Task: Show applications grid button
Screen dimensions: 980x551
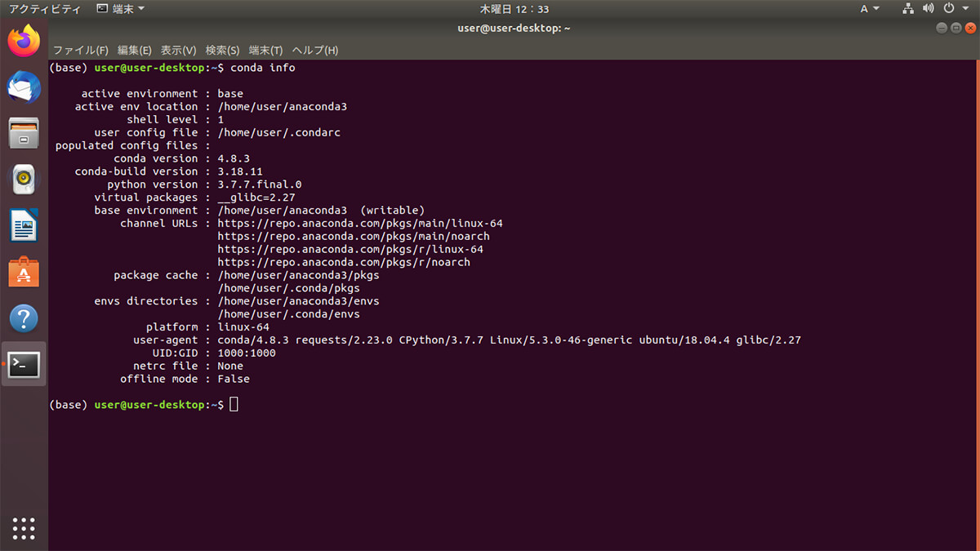Action: click(24, 528)
